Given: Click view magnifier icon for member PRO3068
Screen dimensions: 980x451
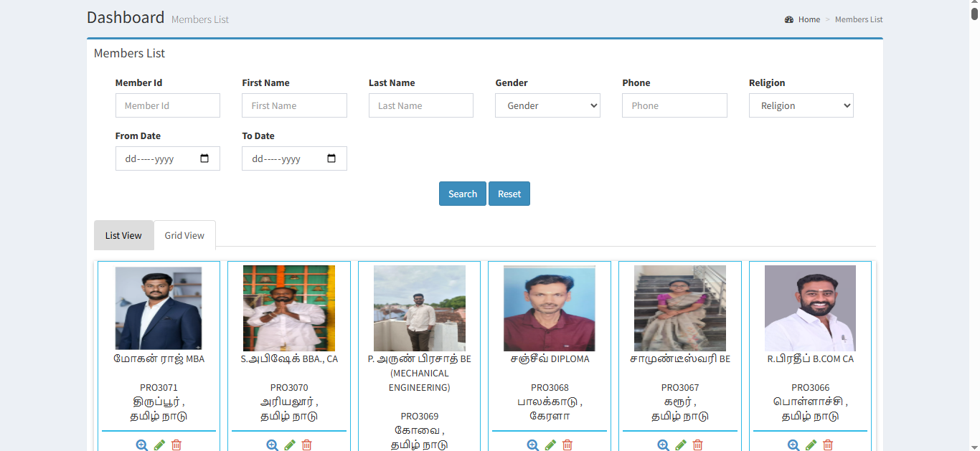Looking at the screenshot, I should tap(533, 445).
